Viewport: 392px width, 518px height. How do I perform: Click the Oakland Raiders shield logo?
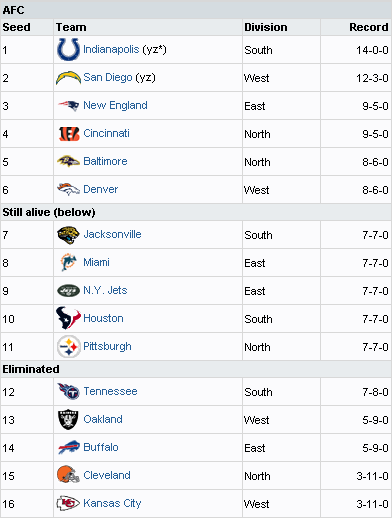(68, 419)
